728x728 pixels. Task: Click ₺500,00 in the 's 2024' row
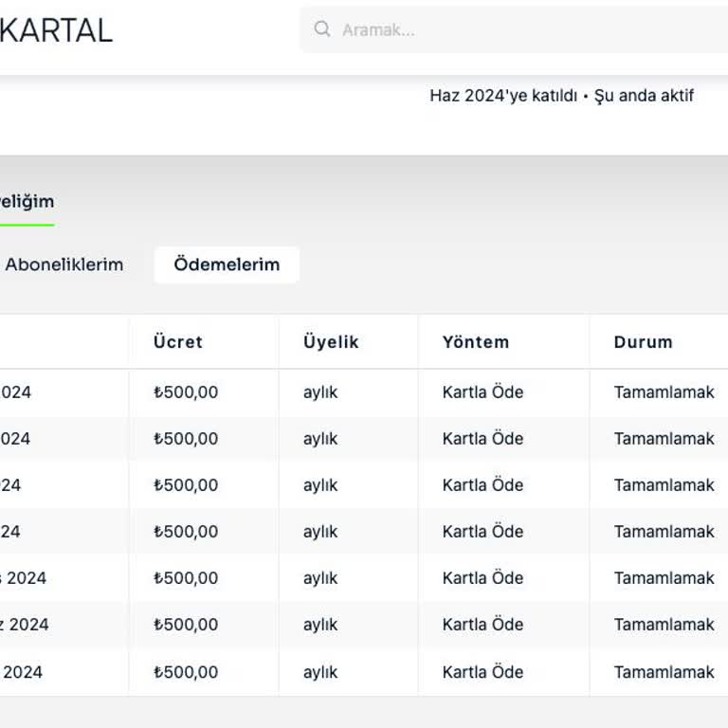click(x=186, y=578)
